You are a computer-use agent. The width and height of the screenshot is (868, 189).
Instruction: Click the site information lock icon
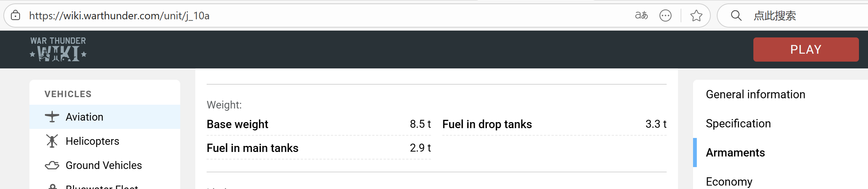click(15, 15)
